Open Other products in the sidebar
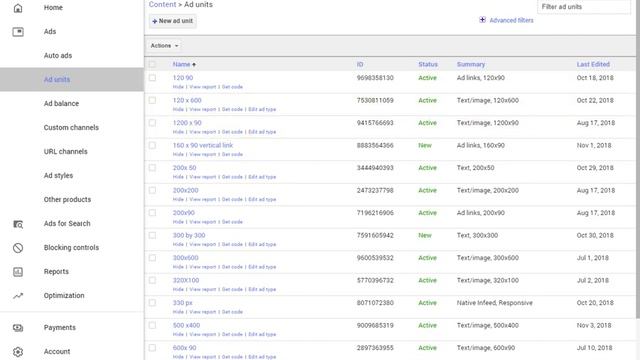 coord(67,200)
